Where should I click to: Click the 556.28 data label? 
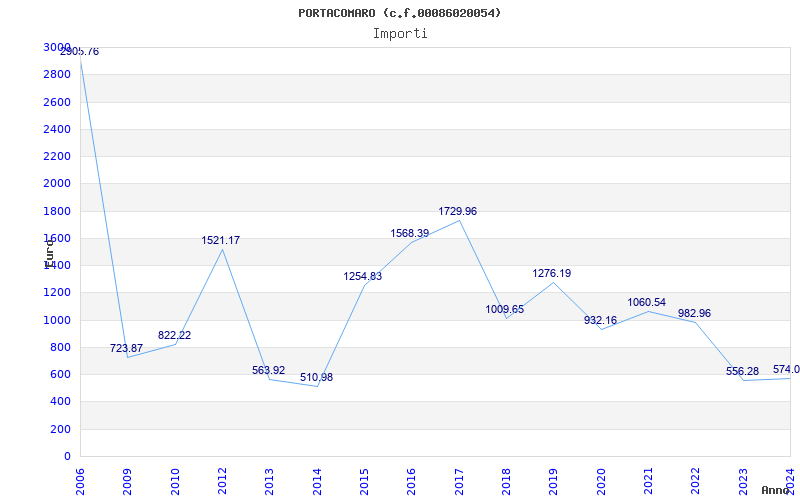coord(742,371)
